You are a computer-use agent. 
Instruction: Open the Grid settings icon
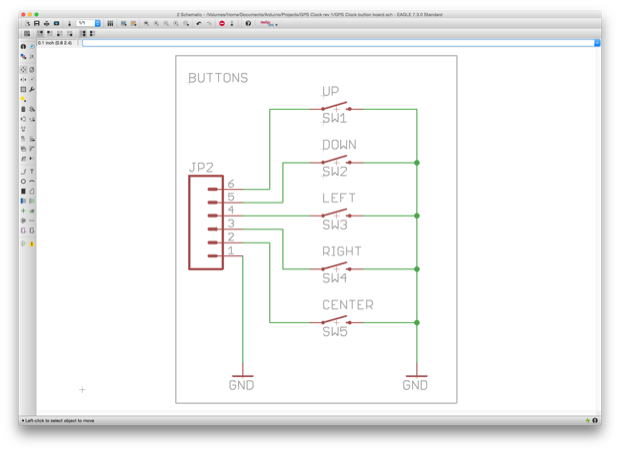[27, 34]
